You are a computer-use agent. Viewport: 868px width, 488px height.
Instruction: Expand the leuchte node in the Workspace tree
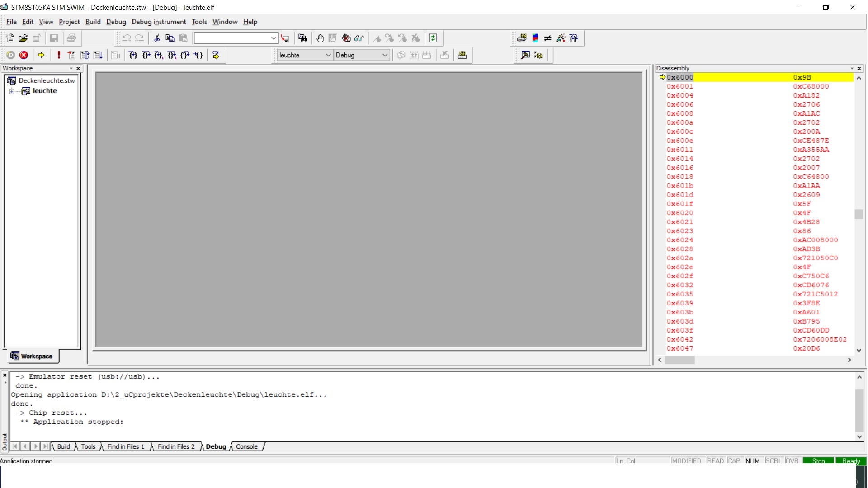tap(11, 91)
